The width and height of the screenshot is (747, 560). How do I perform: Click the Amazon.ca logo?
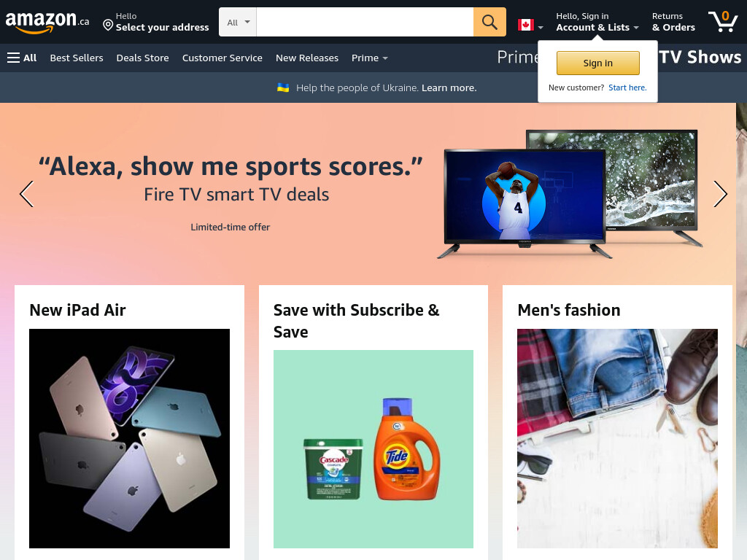(47, 22)
